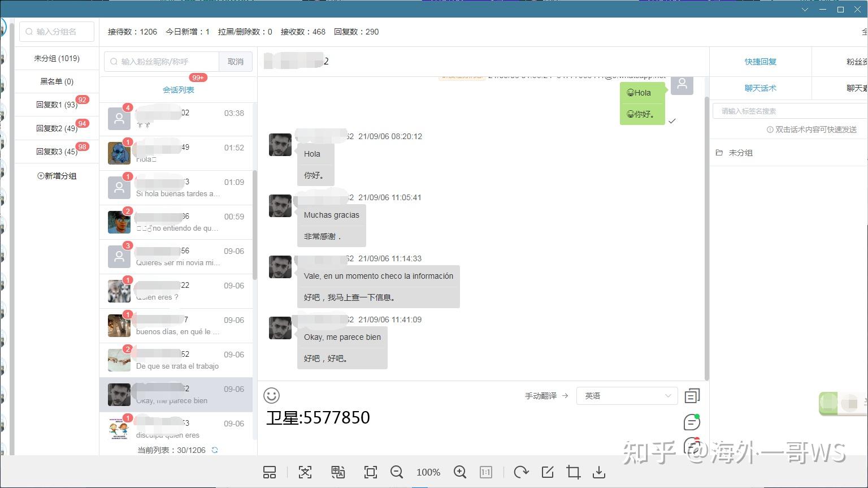
Task: Click the 手动翻译 label
Action: coord(541,396)
